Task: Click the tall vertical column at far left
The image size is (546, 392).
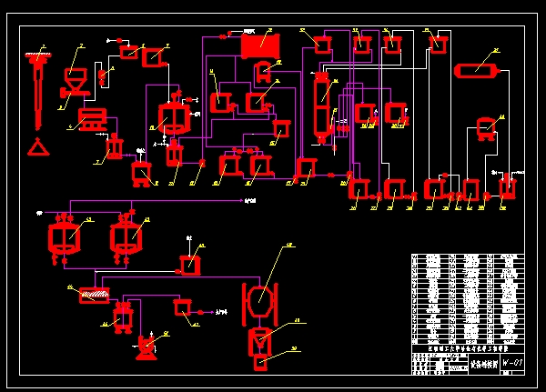Action: pyautogui.click(x=38, y=91)
